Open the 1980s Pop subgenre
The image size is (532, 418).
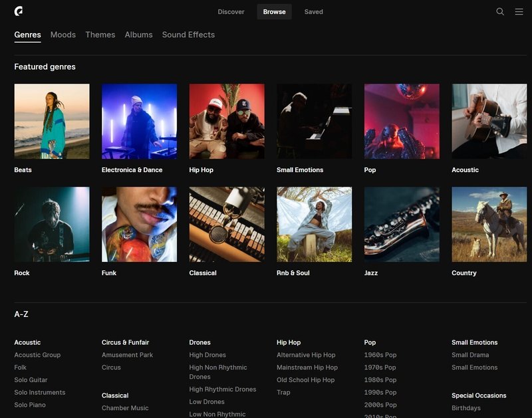[380, 380]
